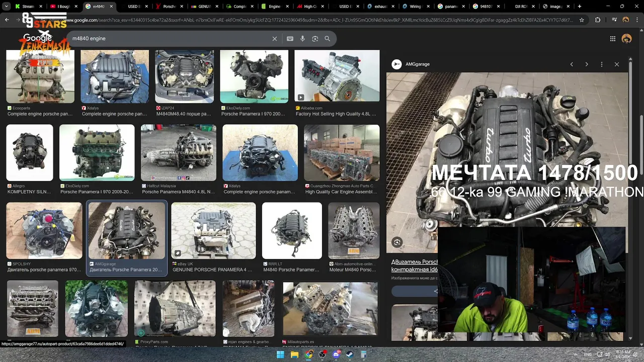Open Discord from the taskbar
Viewport: 644px width, 362px height.
click(x=336, y=355)
